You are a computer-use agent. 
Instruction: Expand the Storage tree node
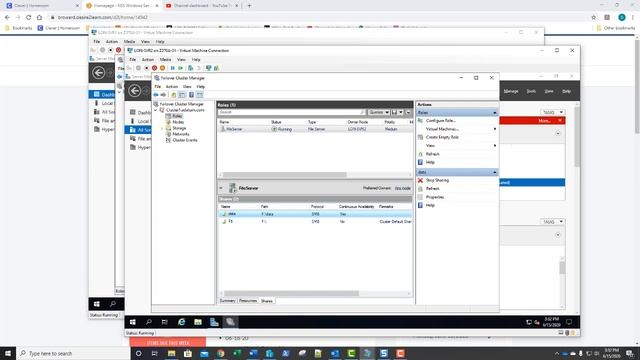point(162,128)
